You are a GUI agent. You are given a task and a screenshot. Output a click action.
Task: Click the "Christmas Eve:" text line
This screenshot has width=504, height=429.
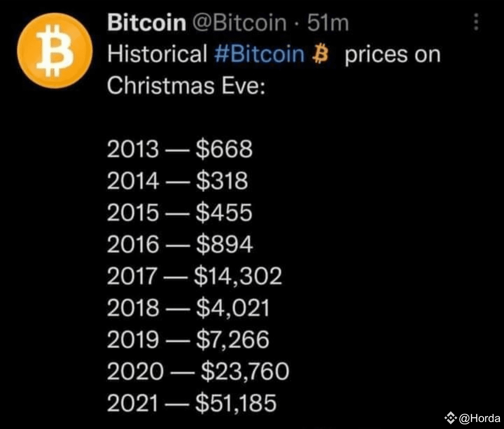pyautogui.click(x=186, y=85)
